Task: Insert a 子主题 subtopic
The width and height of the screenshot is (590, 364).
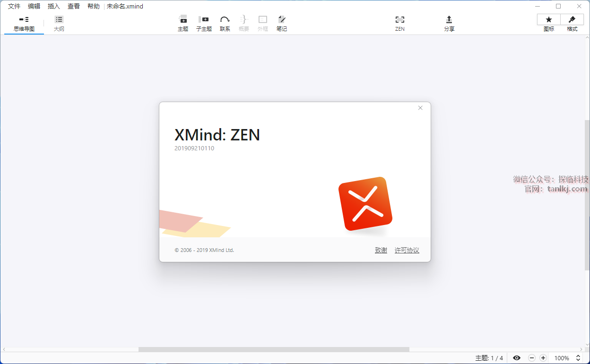Action: click(204, 24)
